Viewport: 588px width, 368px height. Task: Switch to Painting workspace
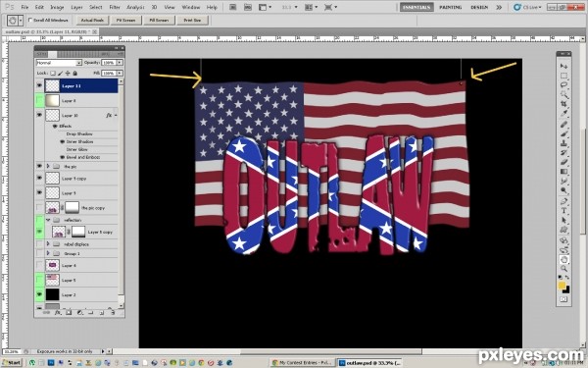451,7
